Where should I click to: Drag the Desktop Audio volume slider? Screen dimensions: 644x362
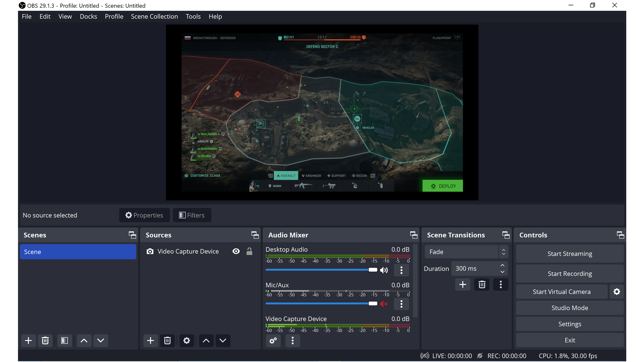pyautogui.click(x=372, y=269)
